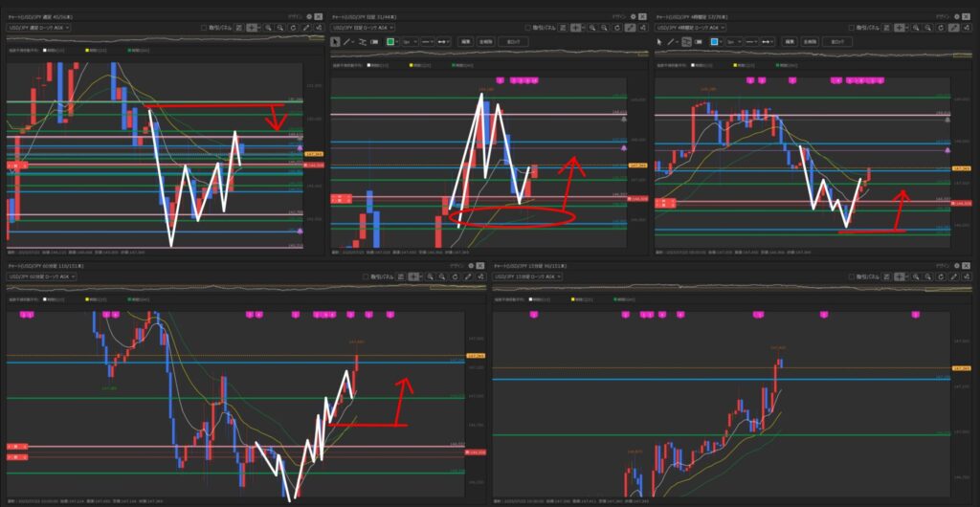
Task: Zoom out on the daily chart
Action: (x=604, y=28)
